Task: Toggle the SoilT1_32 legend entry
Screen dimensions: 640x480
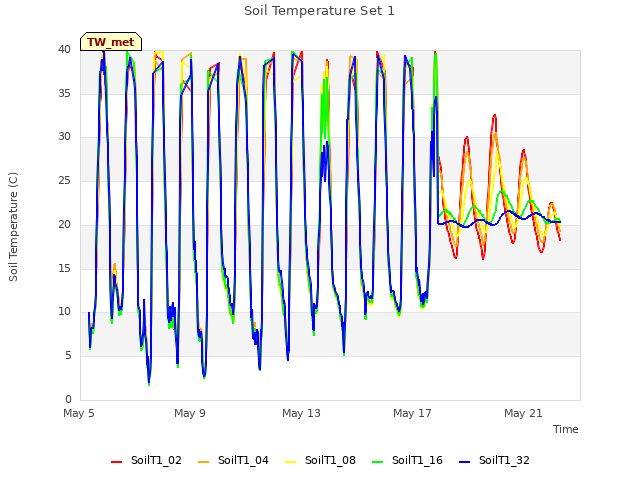Action: pos(494,460)
